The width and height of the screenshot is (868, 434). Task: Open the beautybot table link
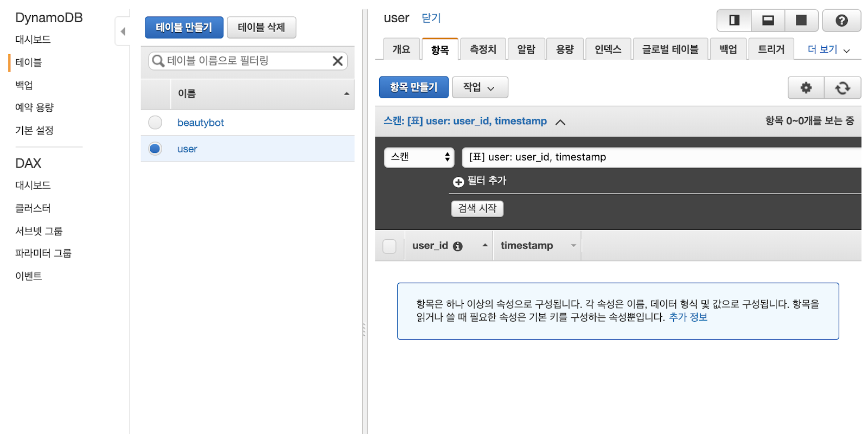click(201, 123)
